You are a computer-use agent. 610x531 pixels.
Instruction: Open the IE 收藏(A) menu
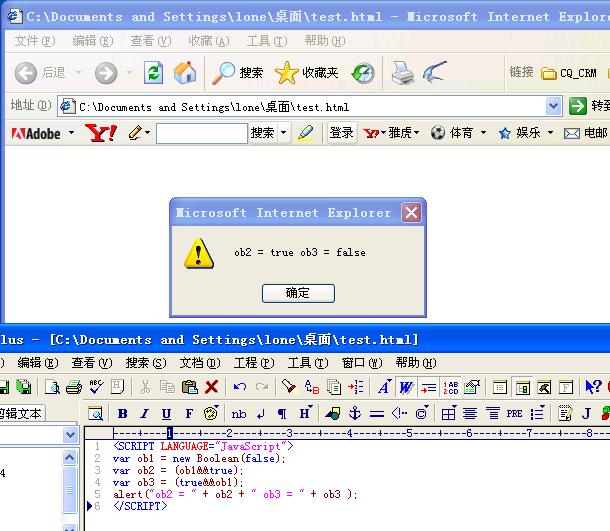pos(209,41)
